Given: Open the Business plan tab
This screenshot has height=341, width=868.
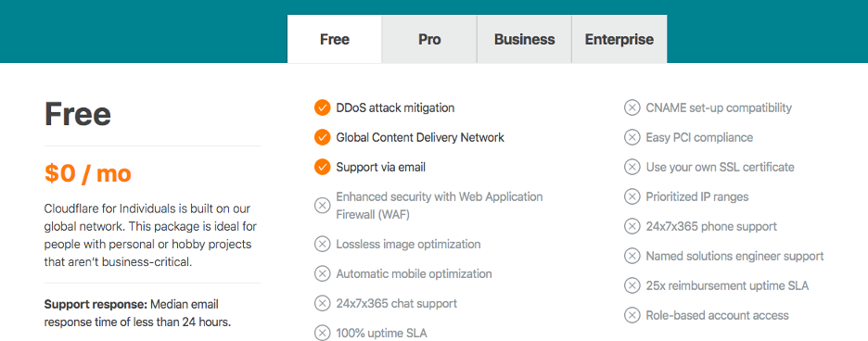Looking at the screenshot, I should (x=524, y=39).
